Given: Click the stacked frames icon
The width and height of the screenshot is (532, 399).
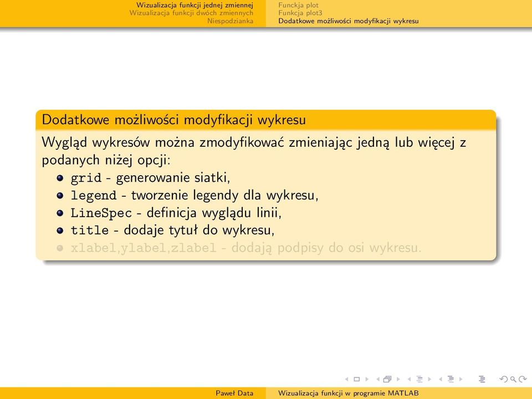Looking at the screenshot, I should click(x=387, y=379).
